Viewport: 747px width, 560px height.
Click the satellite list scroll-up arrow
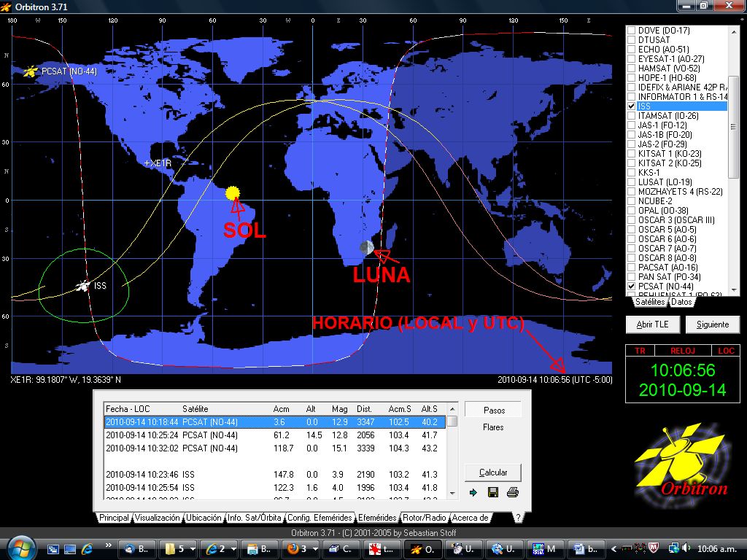pos(734,32)
